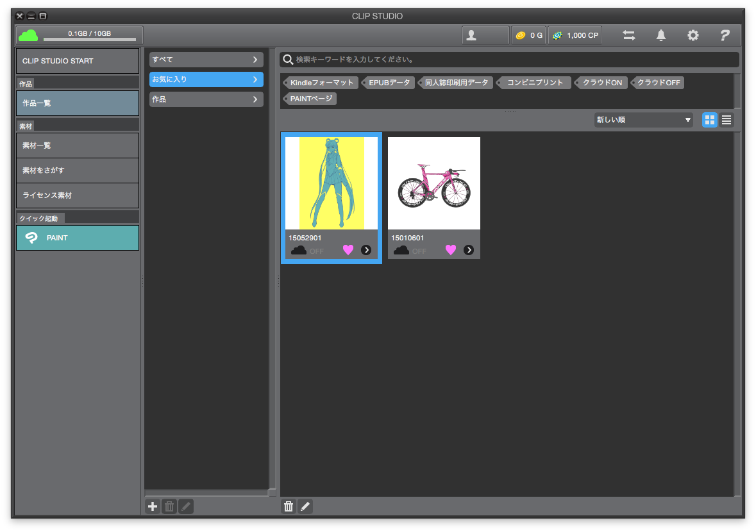Launch PAINT from quick launch
756x532 pixels.
click(78, 238)
